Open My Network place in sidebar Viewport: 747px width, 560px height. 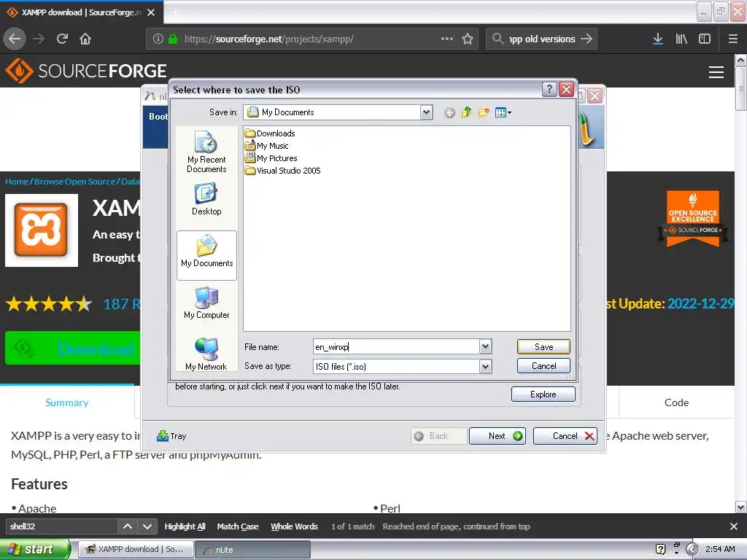coord(206,354)
